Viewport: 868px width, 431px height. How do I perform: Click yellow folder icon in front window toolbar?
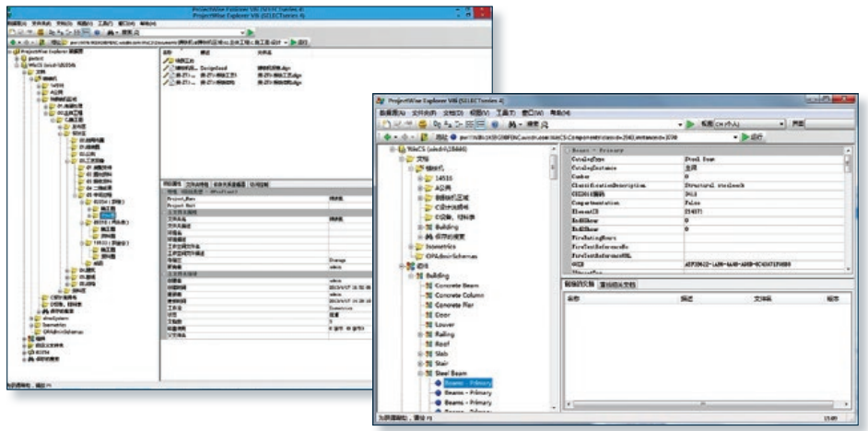click(422, 124)
